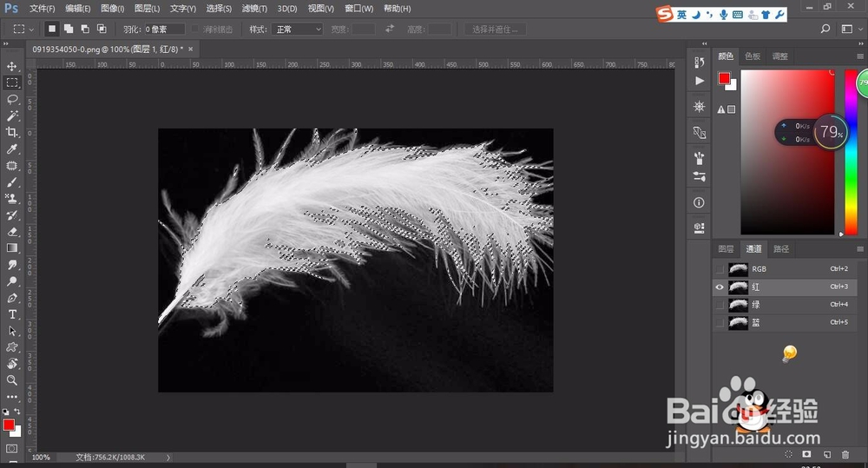Load channel as selection icon

[x=788, y=454]
